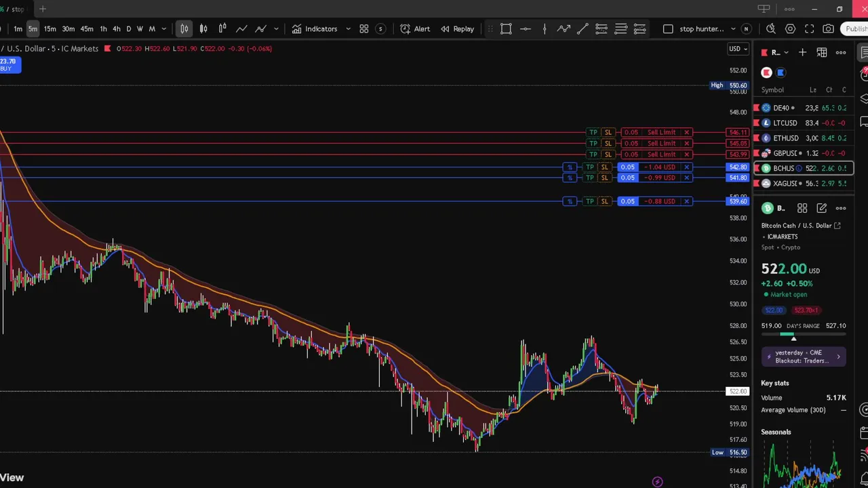The width and height of the screenshot is (868, 488).
Task: Switch to 1h timeframe
Action: [x=103, y=28]
